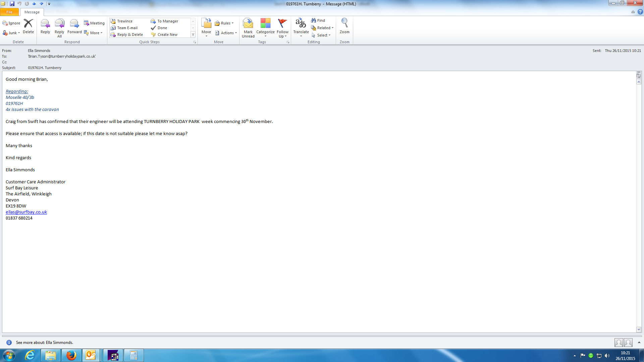Image resolution: width=644 pixels, height=362 pixels.
Task: Select the Message ribbon tab
Action: (x=32, y=12)
